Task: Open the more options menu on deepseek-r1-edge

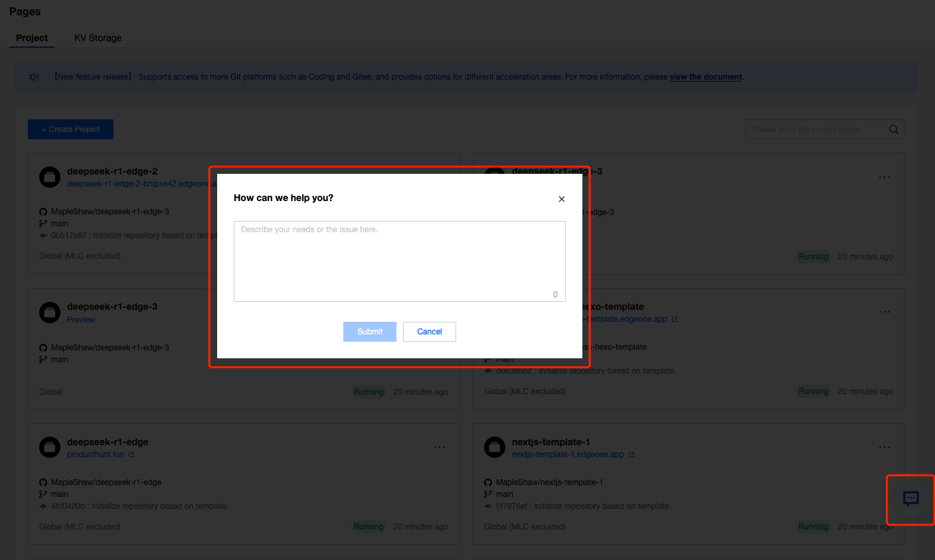Action: click(440, 447)
